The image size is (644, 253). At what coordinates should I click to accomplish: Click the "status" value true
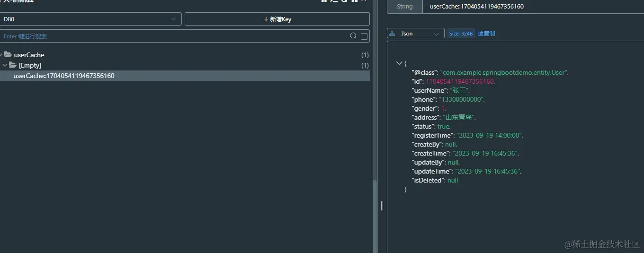pos(443,126)
